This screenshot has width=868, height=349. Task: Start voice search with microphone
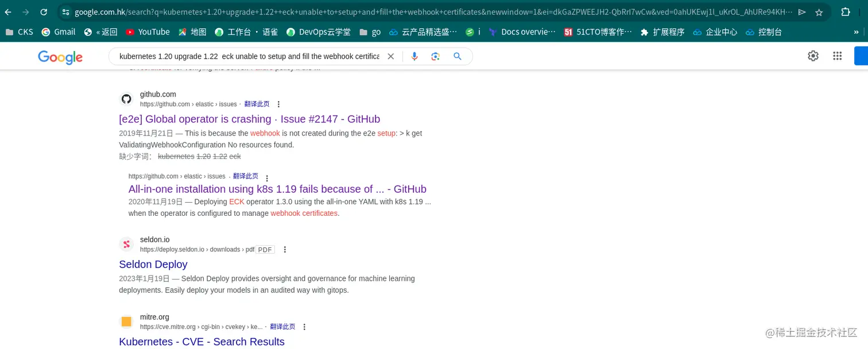[414, 56]
